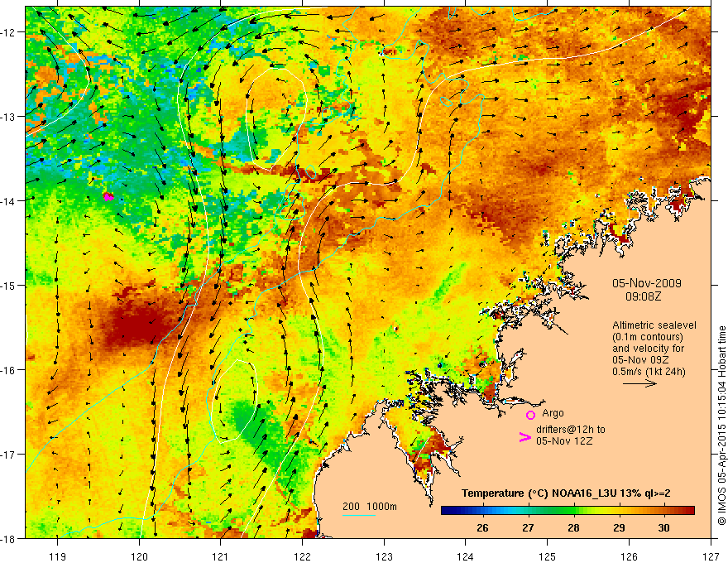728x563 pixels.
Task: Click the cyan bathymetry legend line under 200 1000m
Action: pos(359,515)
